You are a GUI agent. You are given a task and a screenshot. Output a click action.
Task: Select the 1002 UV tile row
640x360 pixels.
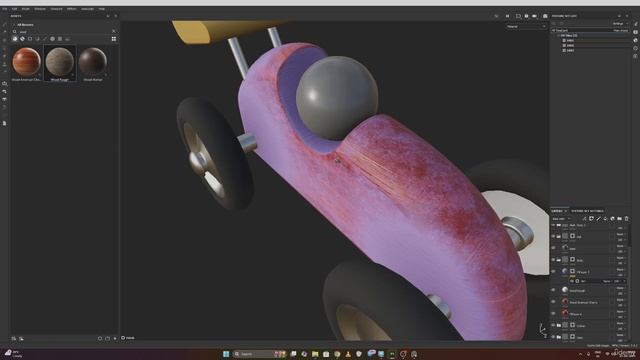coord(570,45)
